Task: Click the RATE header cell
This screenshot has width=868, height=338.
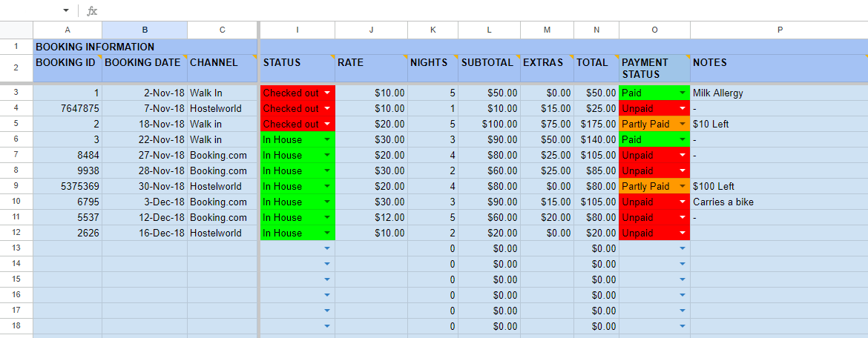Action: (x=372, y=68)
